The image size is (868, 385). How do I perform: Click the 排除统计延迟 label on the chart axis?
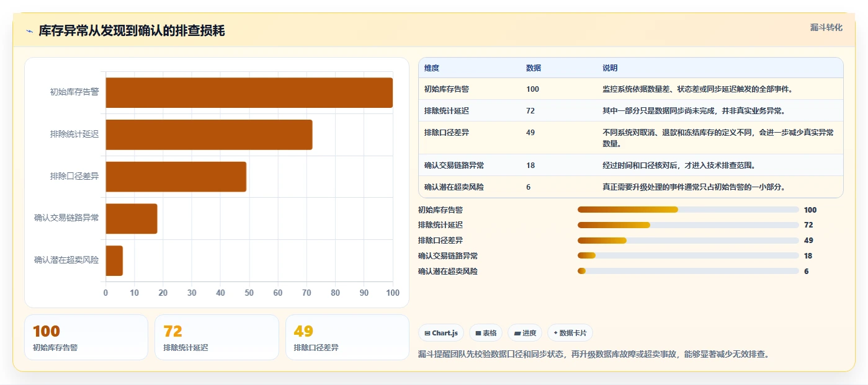[74, 134]
